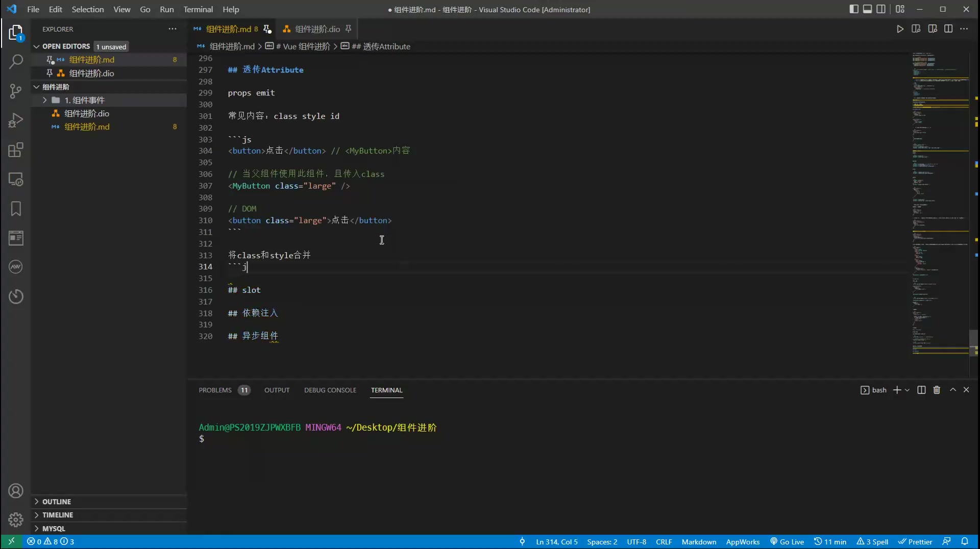
Task: Expand the 1. 组件事件 folder
Action: [x=45, y=100]
